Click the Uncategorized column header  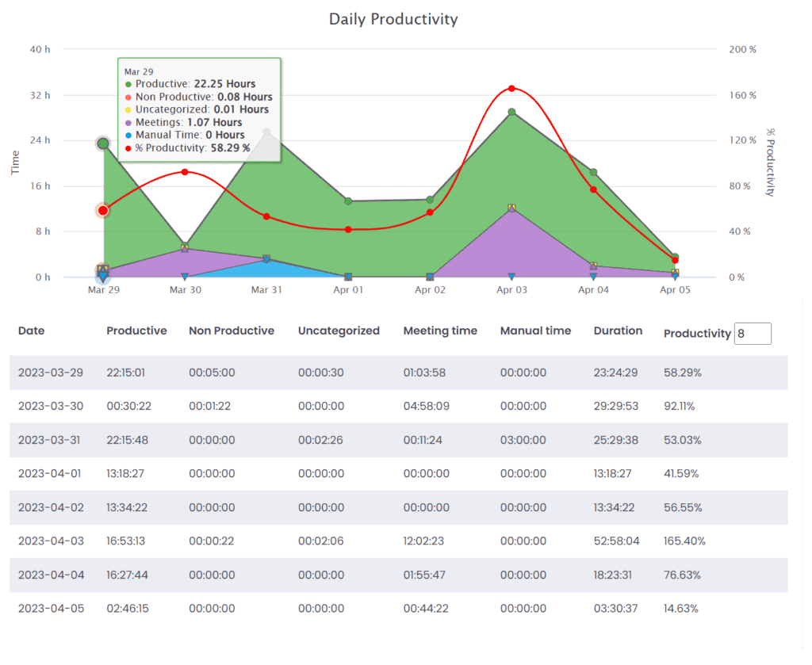pyautogui.click(x=339, y=331)
